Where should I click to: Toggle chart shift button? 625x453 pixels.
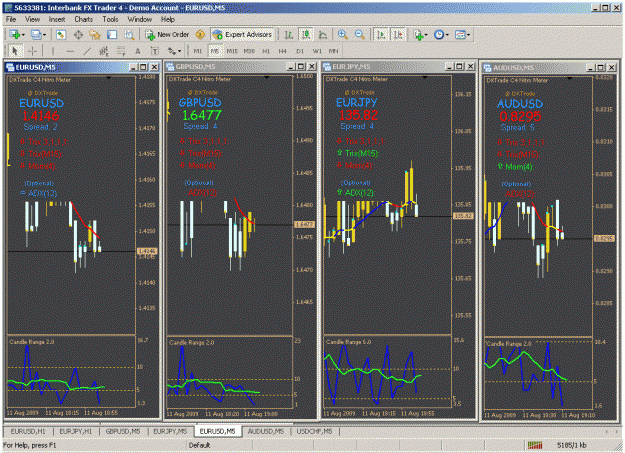(398, 35)
